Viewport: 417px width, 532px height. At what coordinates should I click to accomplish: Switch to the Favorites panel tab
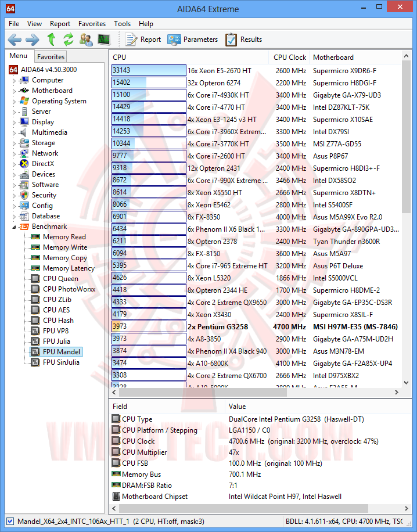(x=51, y=57)
